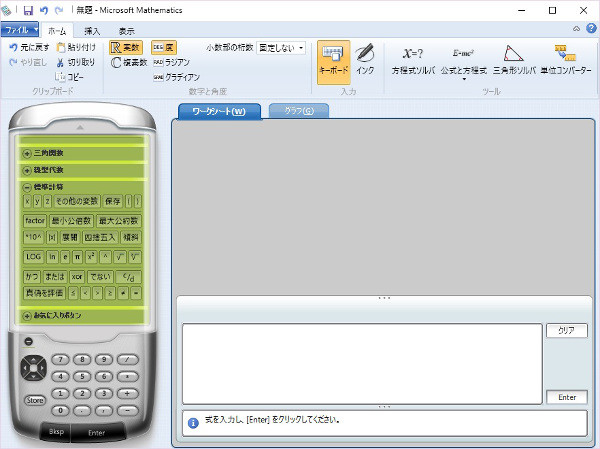The height and width of the screenshot is (449, 600).
Task: Select 度 degrees angle mode
Action: click(x=163, y=47)
